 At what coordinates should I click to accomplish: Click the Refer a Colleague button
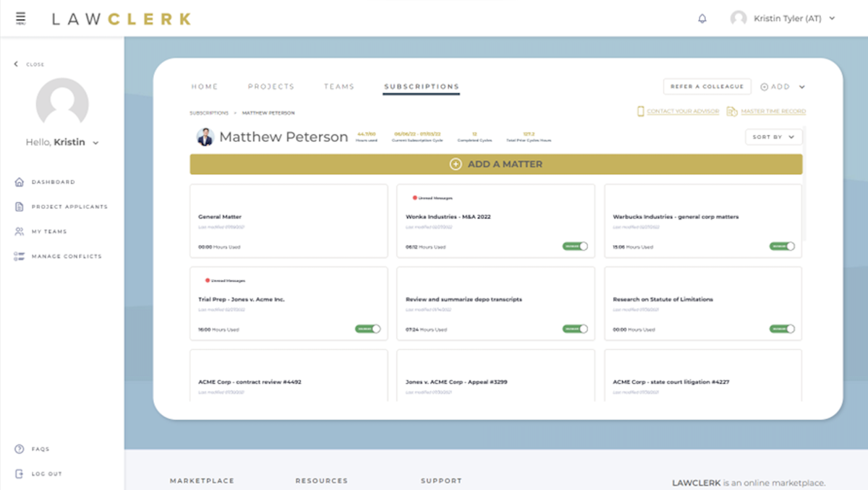707,87
